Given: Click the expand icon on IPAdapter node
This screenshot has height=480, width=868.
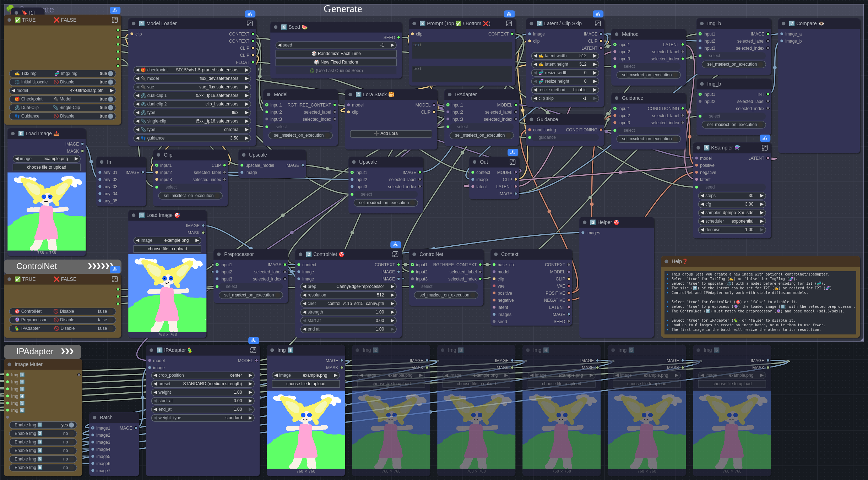Looking at the screenshot, I should (x=253, y=350).
